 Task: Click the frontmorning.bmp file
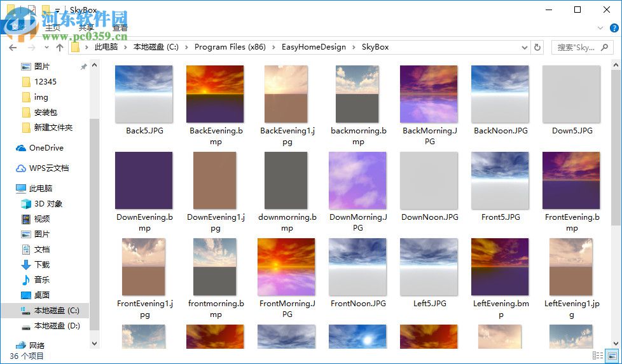click(215, 267)
